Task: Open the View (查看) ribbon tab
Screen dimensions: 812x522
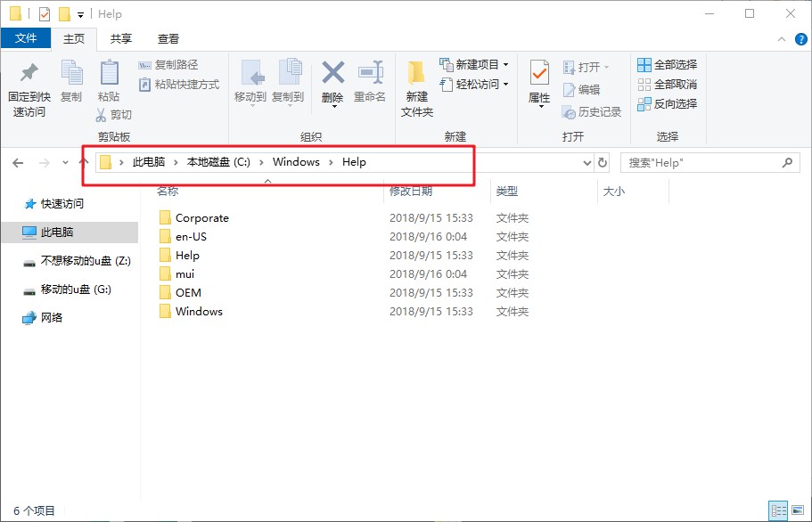Action: tap(168, 38)
